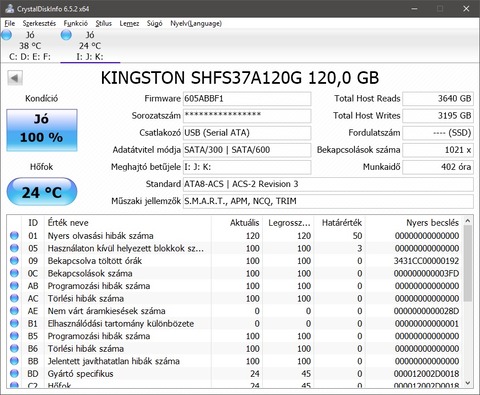The width and height of the screenshot is (480, 395).
Task: Click the ID column header
Action: (33, 223)
